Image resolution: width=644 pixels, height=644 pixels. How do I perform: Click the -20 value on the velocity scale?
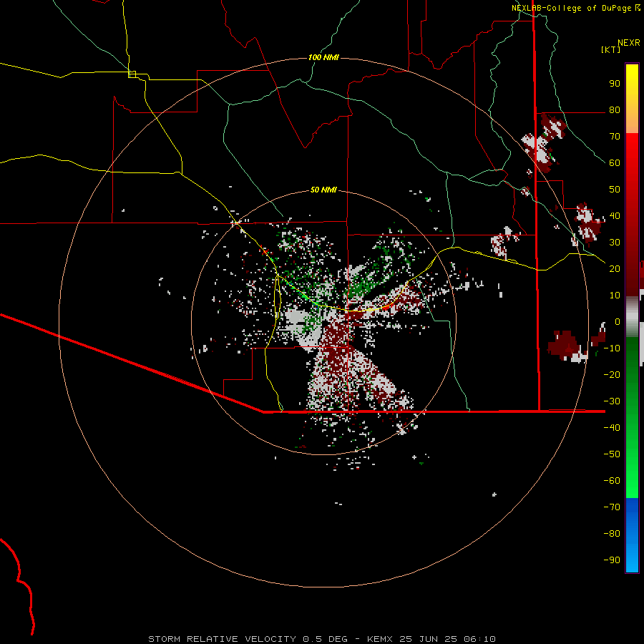tap(612, 374)
